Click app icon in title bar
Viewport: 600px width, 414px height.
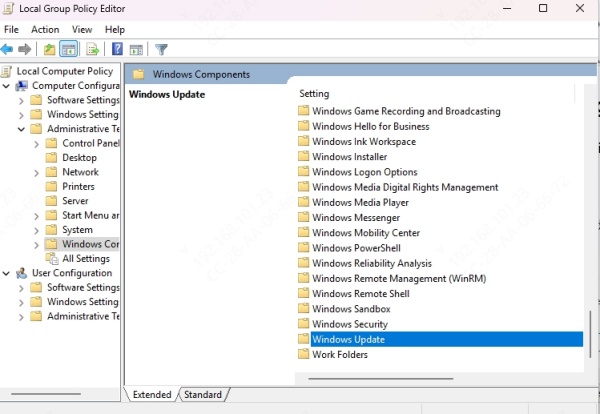(x=8, y=8)
